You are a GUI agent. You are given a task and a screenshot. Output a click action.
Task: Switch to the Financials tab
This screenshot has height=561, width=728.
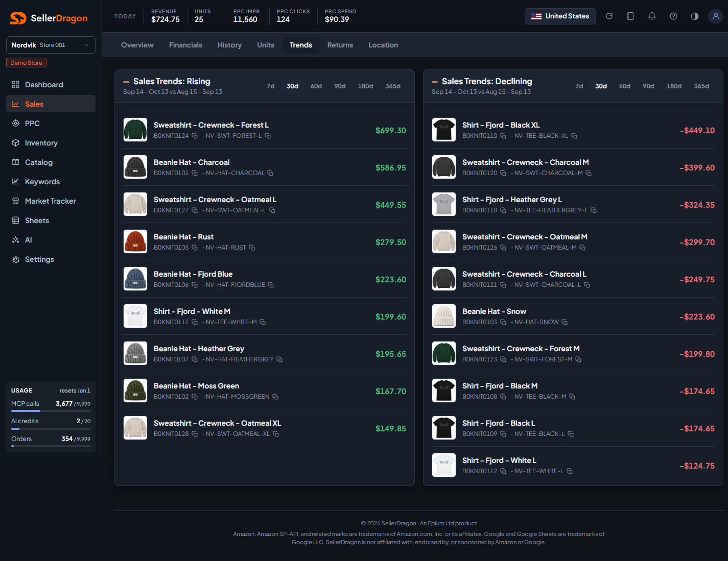click(185, 45)
